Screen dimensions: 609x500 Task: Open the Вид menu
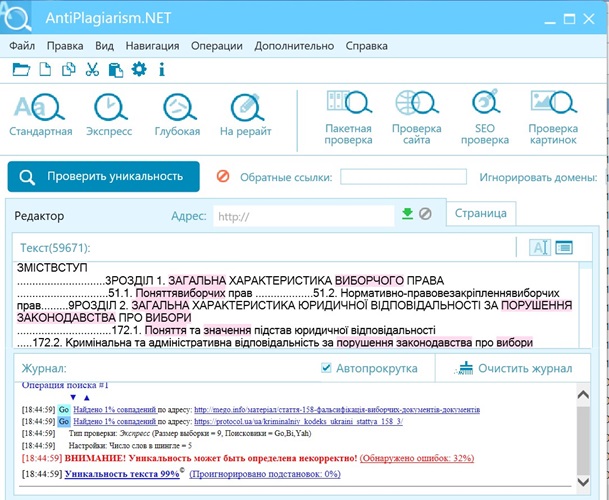(x=104, y=46)
